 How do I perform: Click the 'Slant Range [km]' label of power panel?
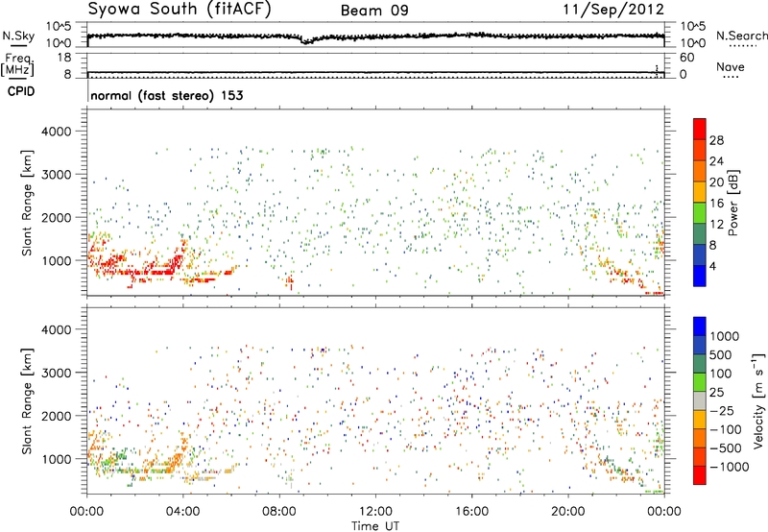[27, 203]
